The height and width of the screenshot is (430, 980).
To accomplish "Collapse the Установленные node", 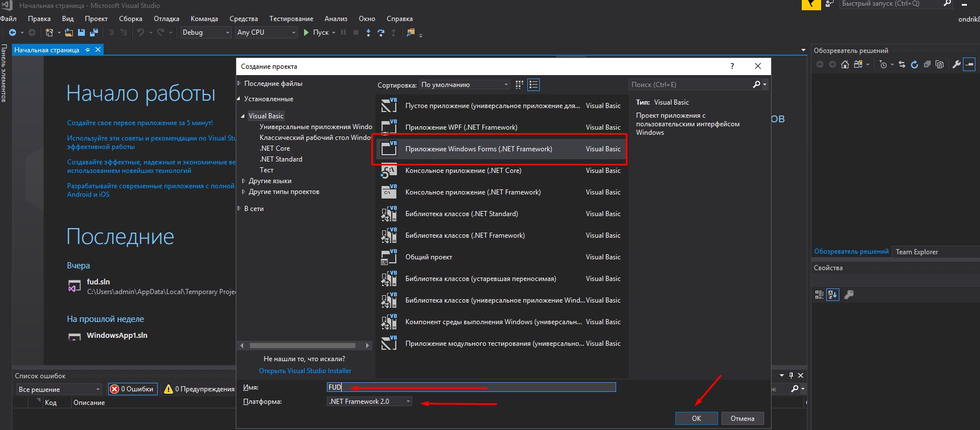I will tap(239, 99).
